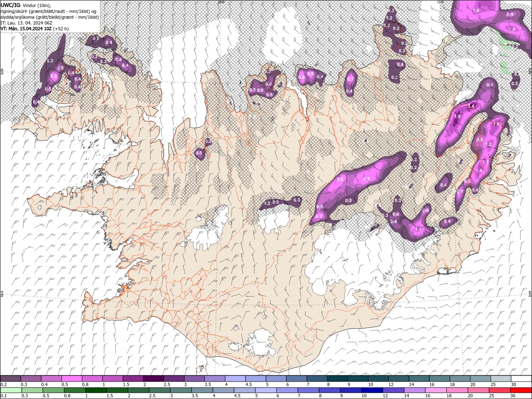
Task: Click the '1.4' snowfall value label
Action: [478, 170]
